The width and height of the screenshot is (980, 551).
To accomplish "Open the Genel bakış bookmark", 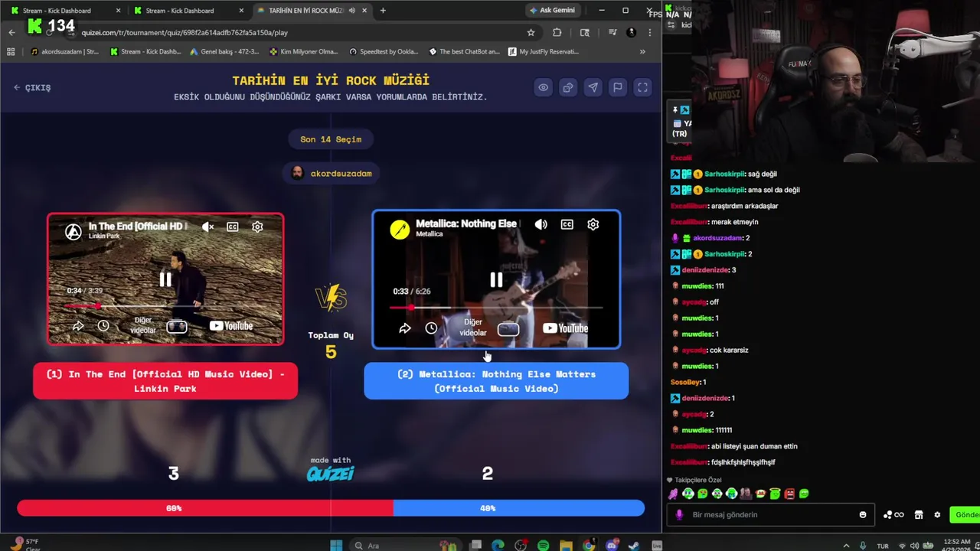I will pyautogui.click(x=223, y=51).
